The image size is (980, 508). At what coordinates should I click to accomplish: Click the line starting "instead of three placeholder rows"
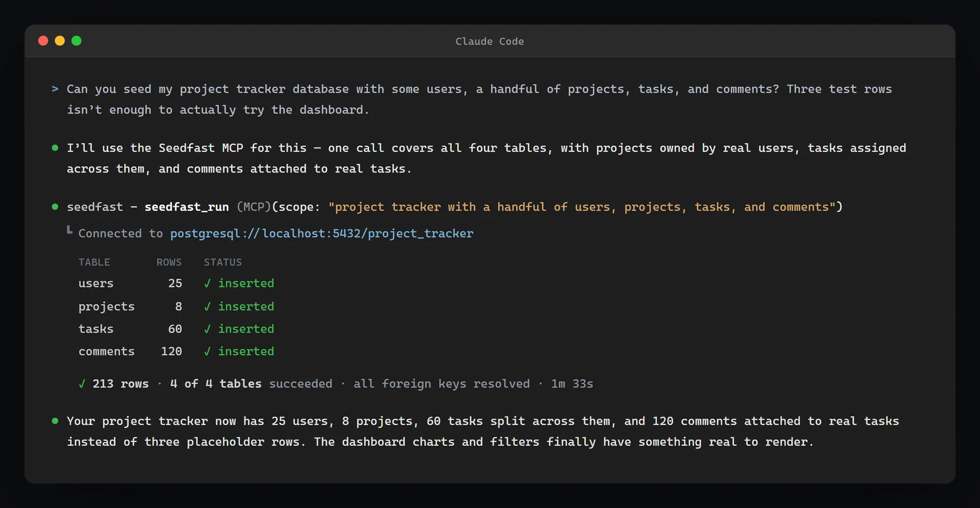tap(440, 442)
